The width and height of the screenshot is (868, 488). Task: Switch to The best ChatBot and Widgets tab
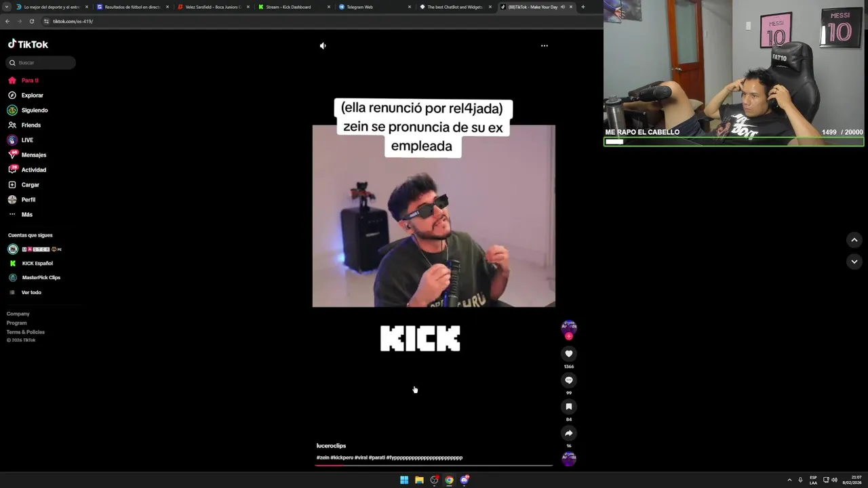tap(455, 7)
